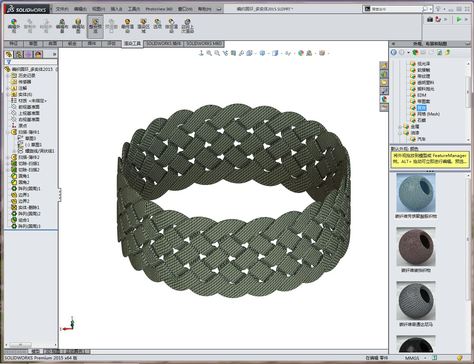Image resolution: width=474 pixels, height=364 pixels.
Task: Click Recall Last Render icon
Action: (188, 26)
